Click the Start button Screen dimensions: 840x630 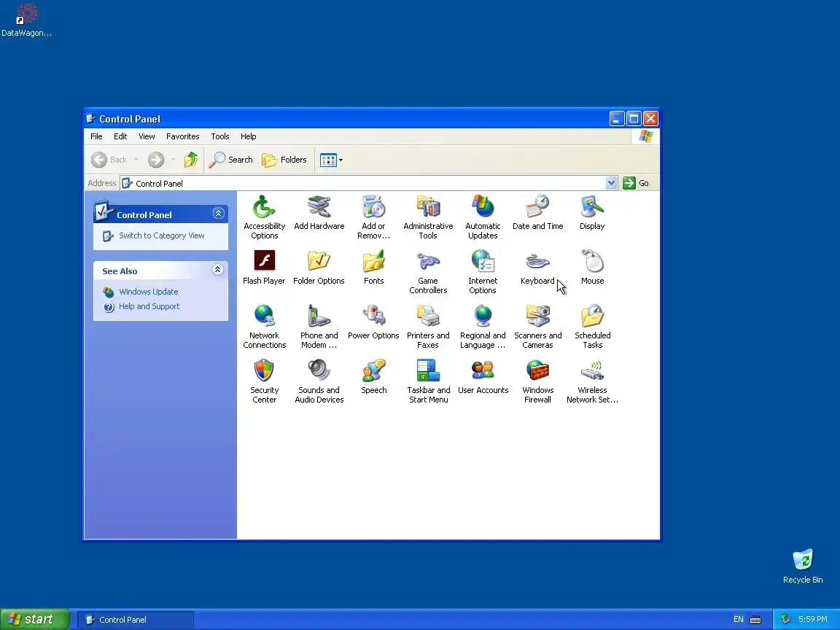35,619
